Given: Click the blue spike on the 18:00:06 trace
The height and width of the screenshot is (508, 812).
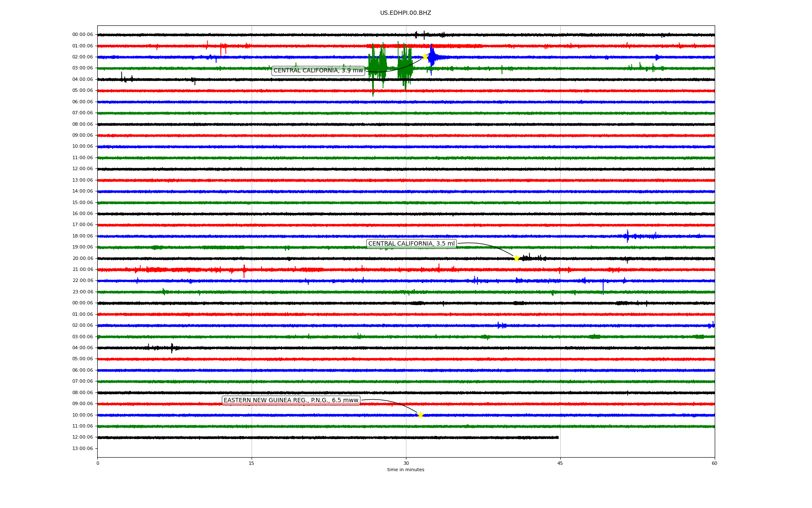Looking at the screenshot, I should pyautogui.click(x=627, y=236).
